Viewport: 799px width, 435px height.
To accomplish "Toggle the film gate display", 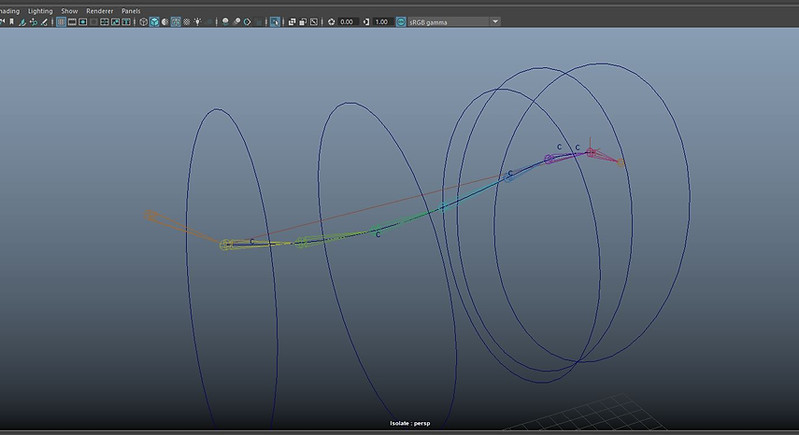I will (72, 22).
